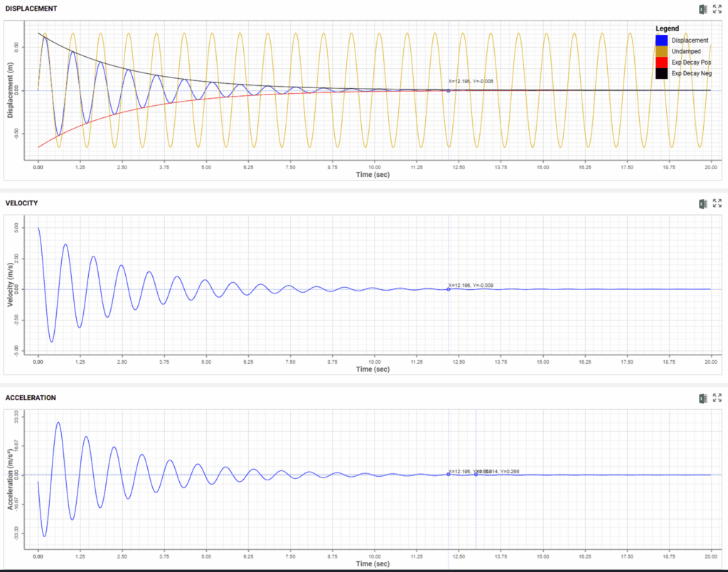Click the gold Undamped legend swatch
728x572 pixels.
pyautogui.click(x=660, y=51)
